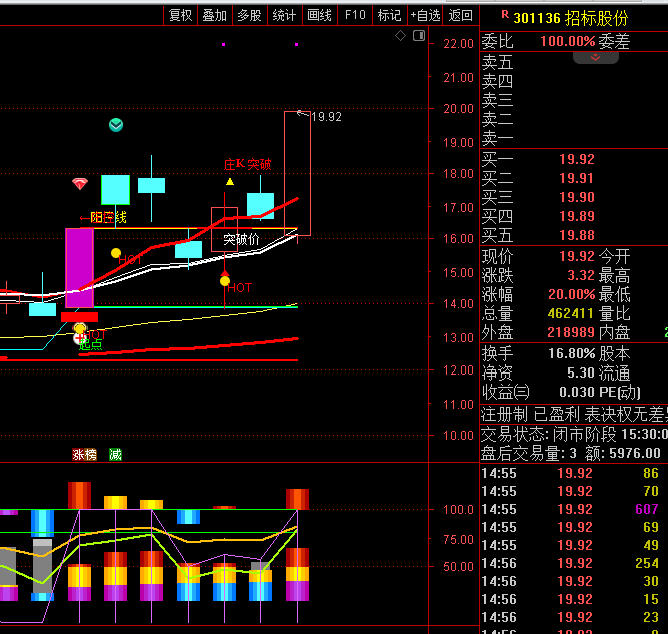Click the teal chevron circle icon above candles
668x634 pixels.
pyautogui.click(x=117, y=125)
